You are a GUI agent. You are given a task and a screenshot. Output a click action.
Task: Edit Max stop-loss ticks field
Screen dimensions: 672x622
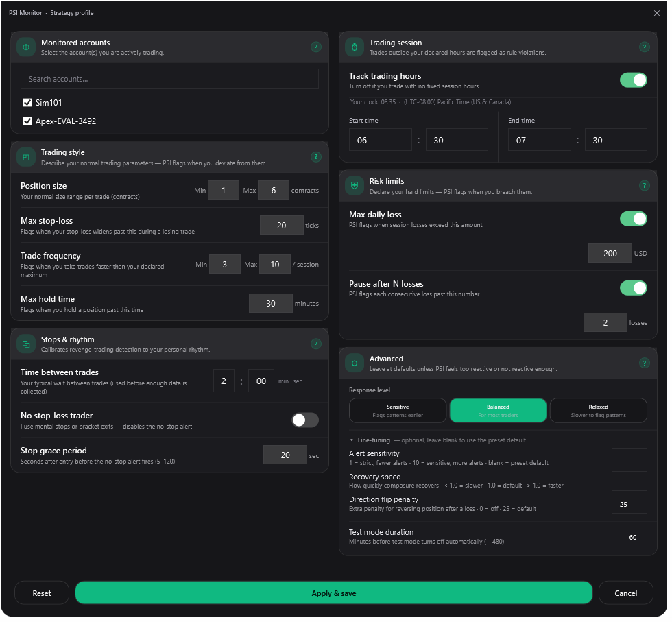(283, 226)
